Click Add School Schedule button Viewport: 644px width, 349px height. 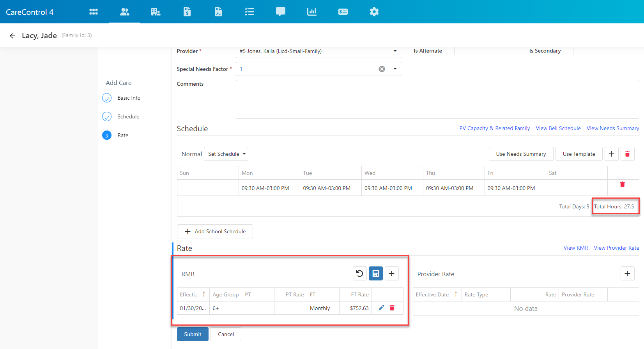(215, 231)
